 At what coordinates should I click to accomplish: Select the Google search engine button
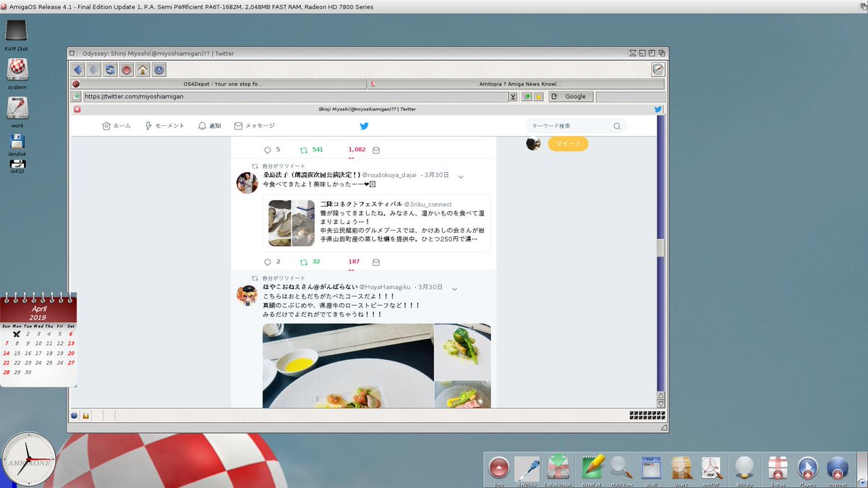pyautogui.click(x=571, y=96)
